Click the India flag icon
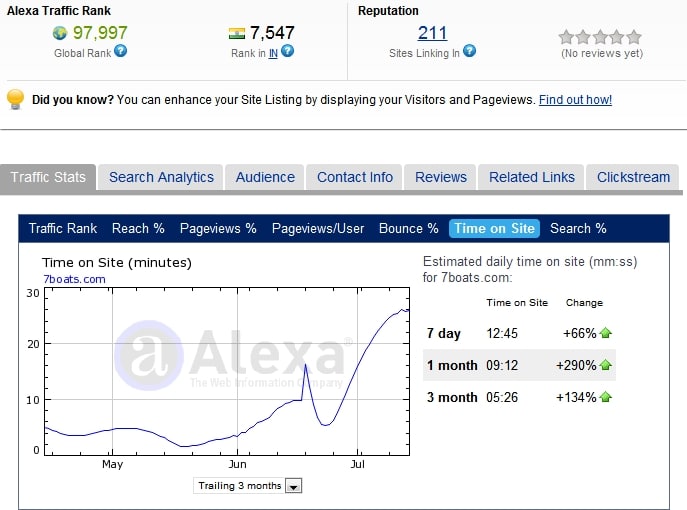This screenshot has width=687, height=510. pos(237,33)
